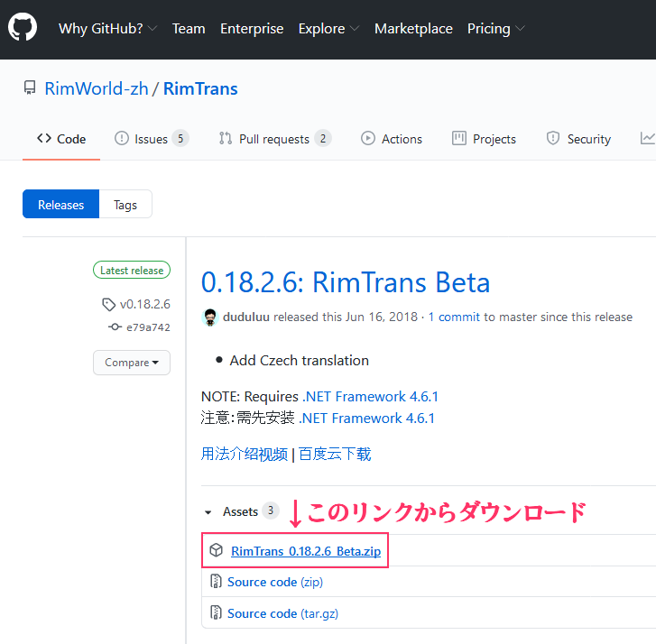Open the Compare dropdown
The image size is (656, 644).
click(132, 363)
